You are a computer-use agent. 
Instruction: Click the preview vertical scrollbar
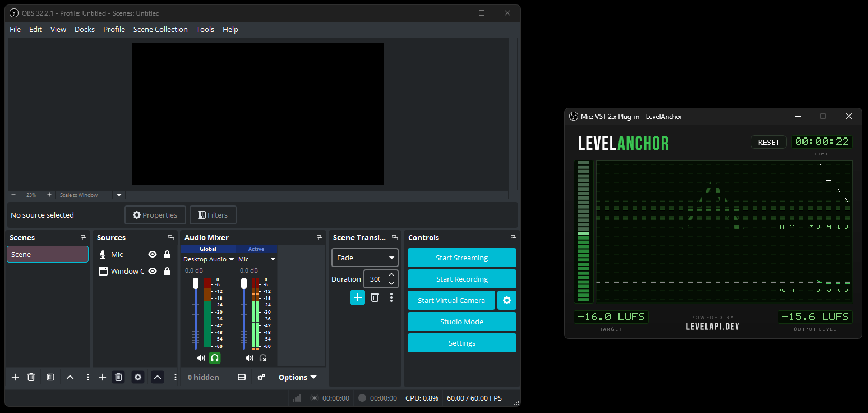coord(513,114)
